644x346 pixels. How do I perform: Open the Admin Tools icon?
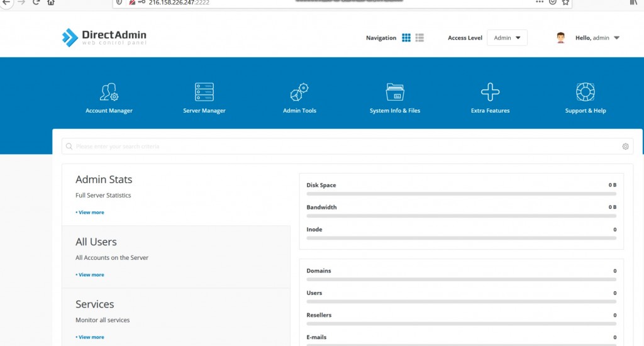coord(299,92)
